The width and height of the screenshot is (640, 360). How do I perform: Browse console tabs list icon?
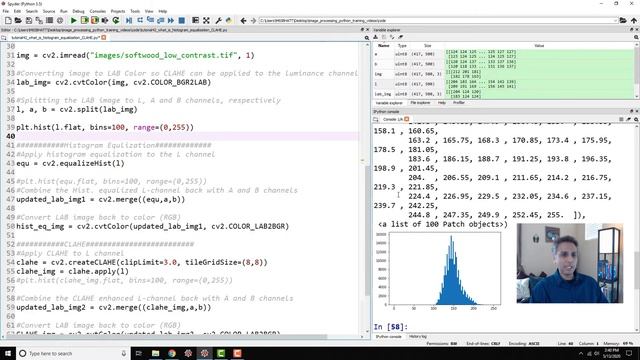376,119
